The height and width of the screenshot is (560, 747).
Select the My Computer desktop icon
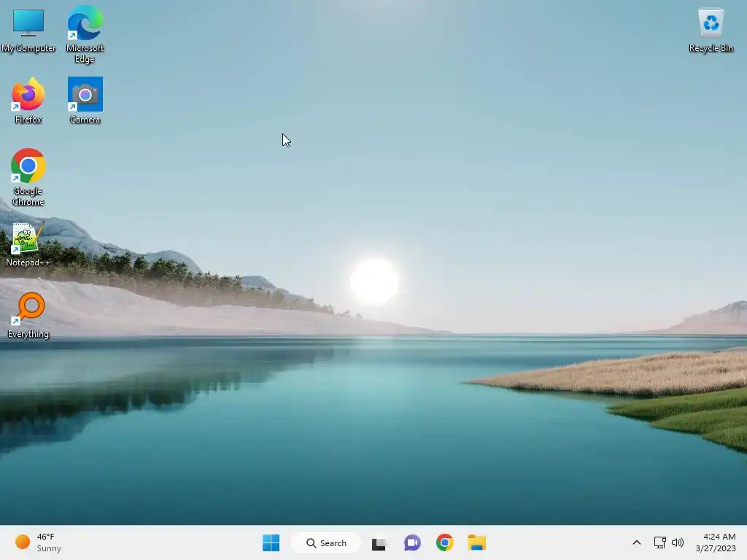28,29
